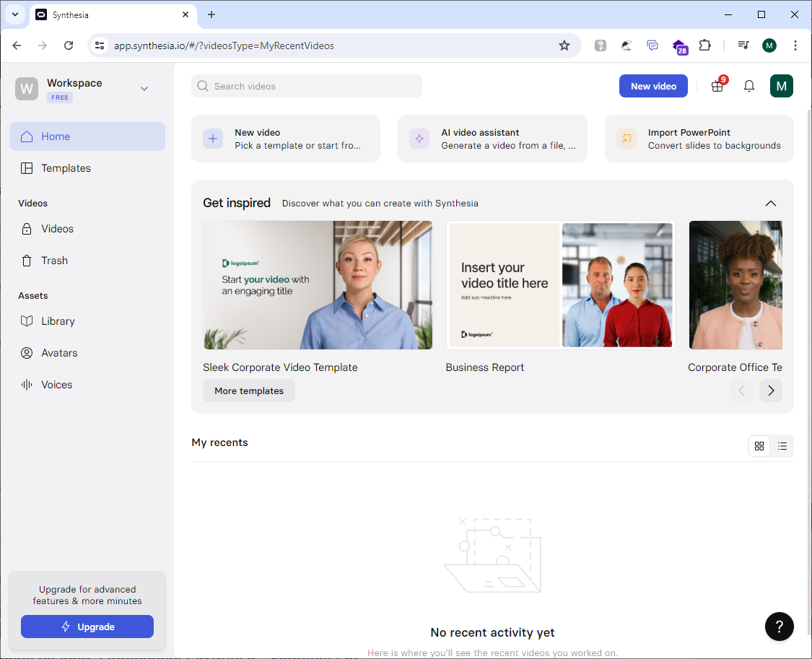This screenshot has height=659, width=812.
Task: Click the previous templates left arrow
Action: pos(741,390)
